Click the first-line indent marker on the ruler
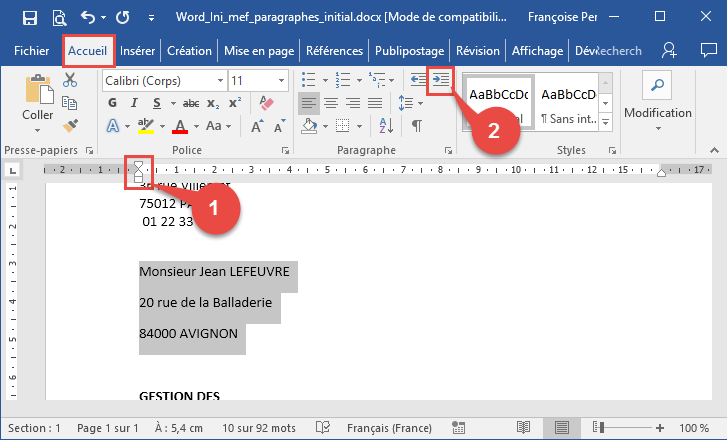 click(x=139, y=165)
